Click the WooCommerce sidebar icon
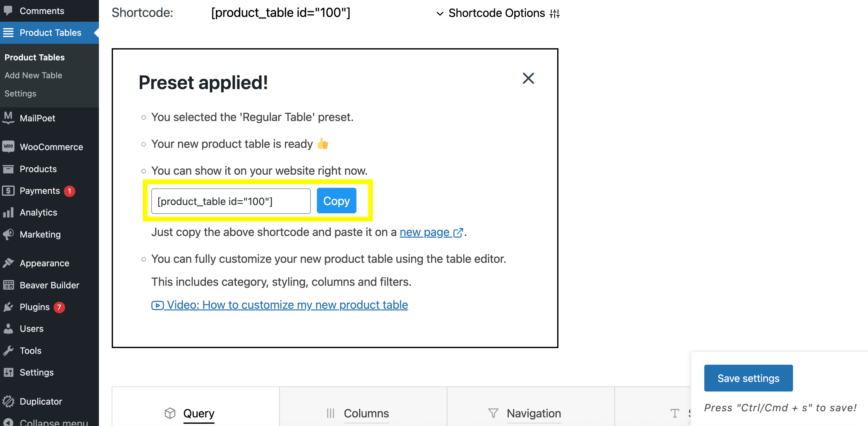This screenshot has height=426, width=868. tap(8, 147)
